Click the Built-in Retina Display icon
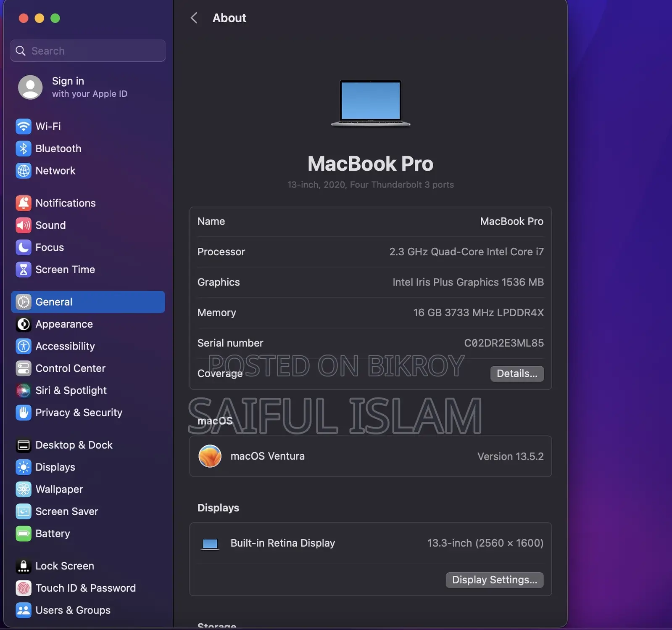 click(x=210, y=544)
